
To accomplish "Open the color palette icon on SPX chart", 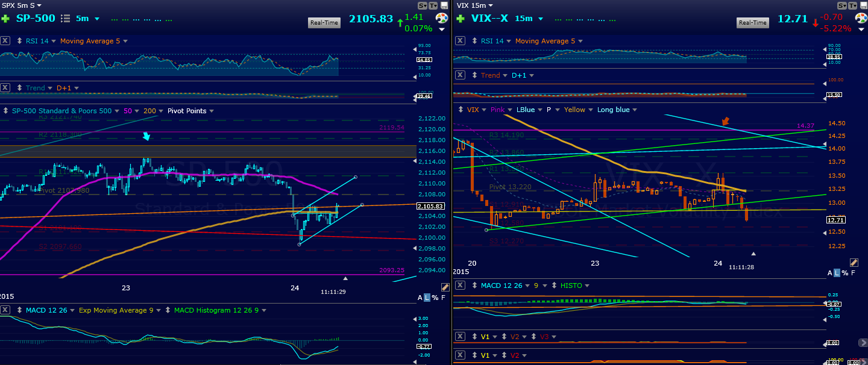I will point(442,18).
